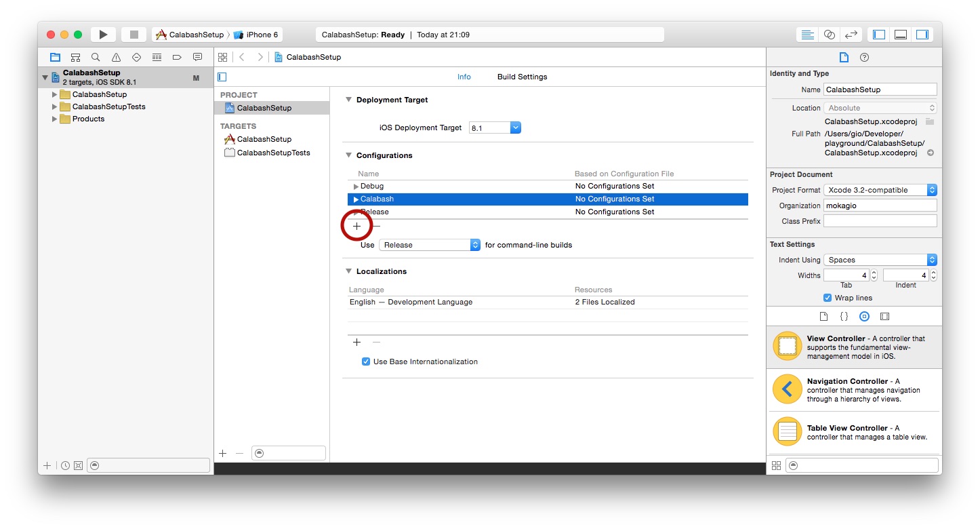The width and height of the screenshot is (980, 529).
Task: Add a new configuration with plus
Action: coord(356,227)
